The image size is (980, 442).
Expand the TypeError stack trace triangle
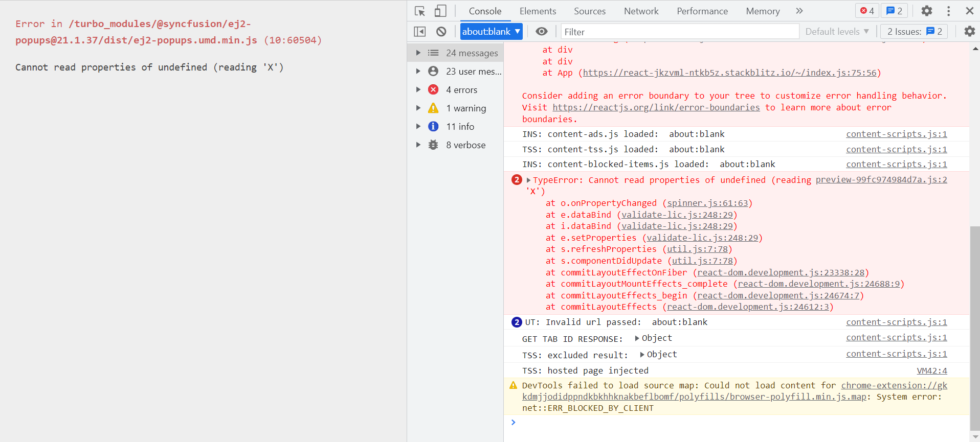pyautogui.click(x=528, y=180)
